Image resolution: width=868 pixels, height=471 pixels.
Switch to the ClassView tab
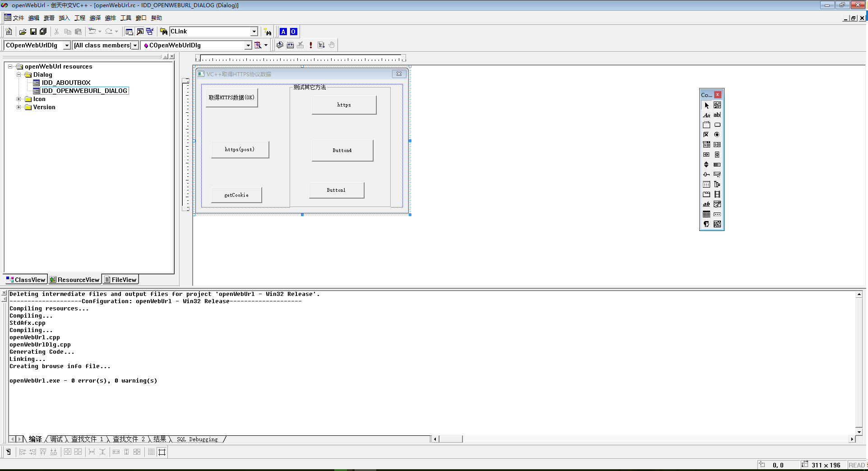click(26, 280)
